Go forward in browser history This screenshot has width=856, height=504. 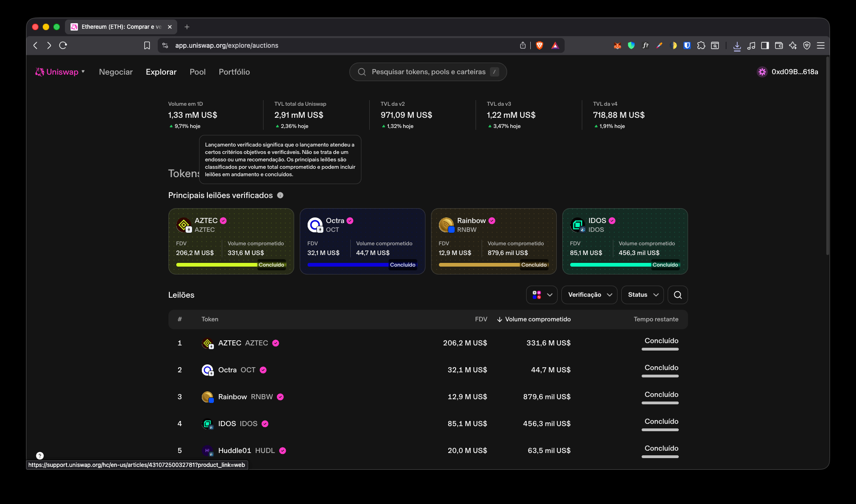(x=49, y=45)
